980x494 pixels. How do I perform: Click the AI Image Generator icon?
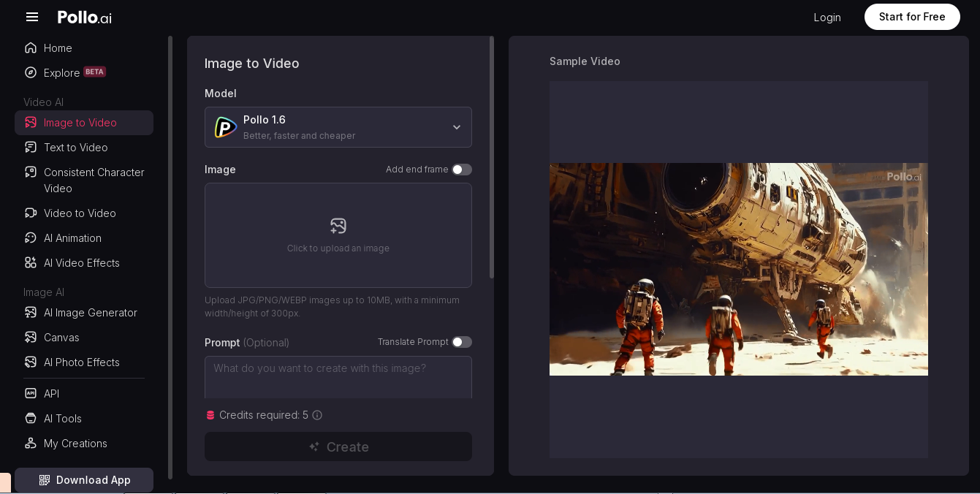[31, 313]
